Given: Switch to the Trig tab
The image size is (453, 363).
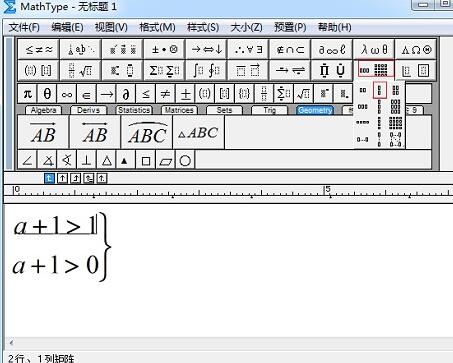Looking at the screenshot, I should point(269,110).
